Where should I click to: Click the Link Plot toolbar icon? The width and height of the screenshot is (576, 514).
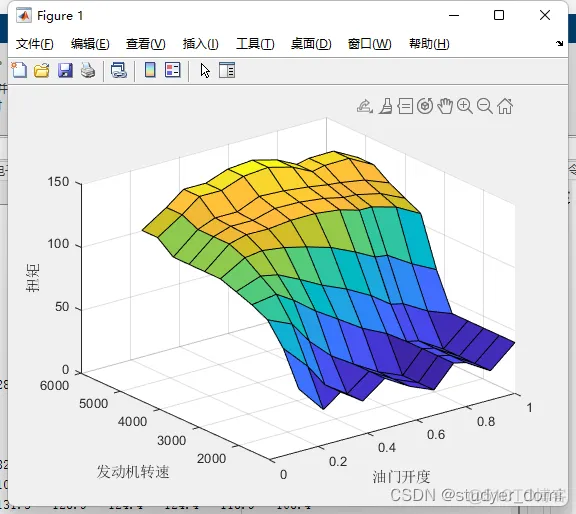pyautogui.click(x=119, y=70)
